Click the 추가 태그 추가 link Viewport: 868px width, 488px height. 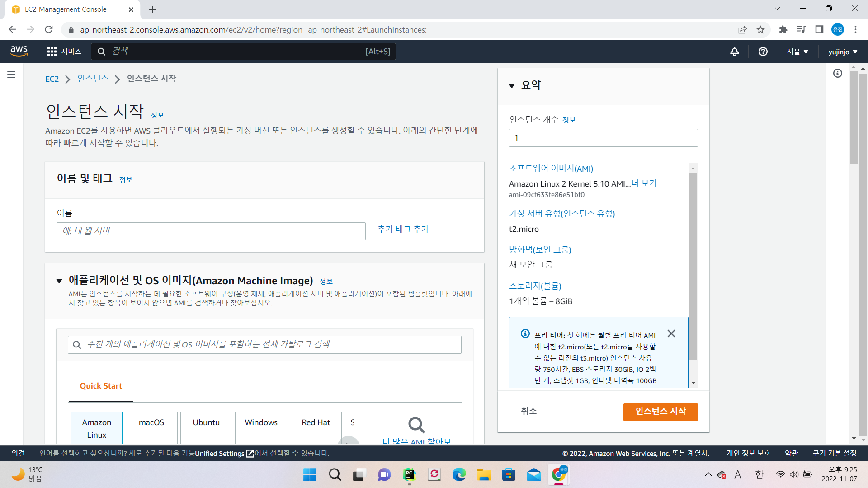tap(403, 229)
